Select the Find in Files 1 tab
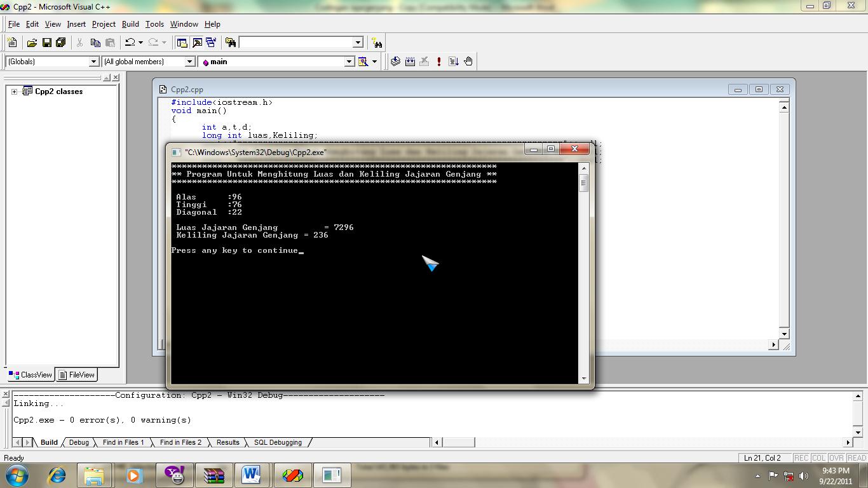 [x=123, y=442]
